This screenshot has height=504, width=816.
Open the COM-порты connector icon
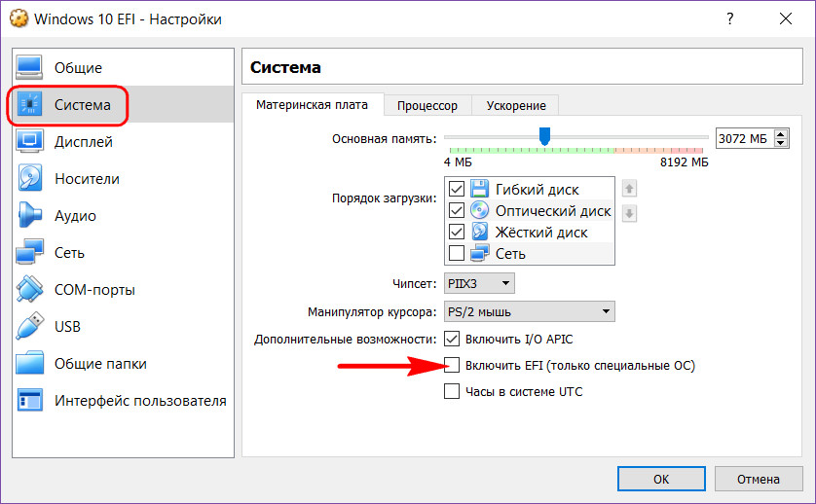29,289
